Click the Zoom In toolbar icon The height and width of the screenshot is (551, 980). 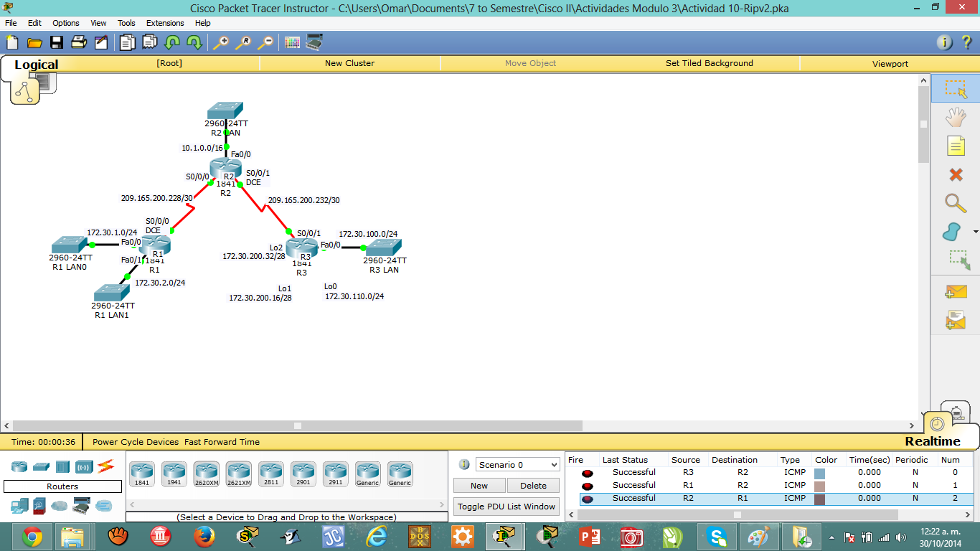pos(221,42)
